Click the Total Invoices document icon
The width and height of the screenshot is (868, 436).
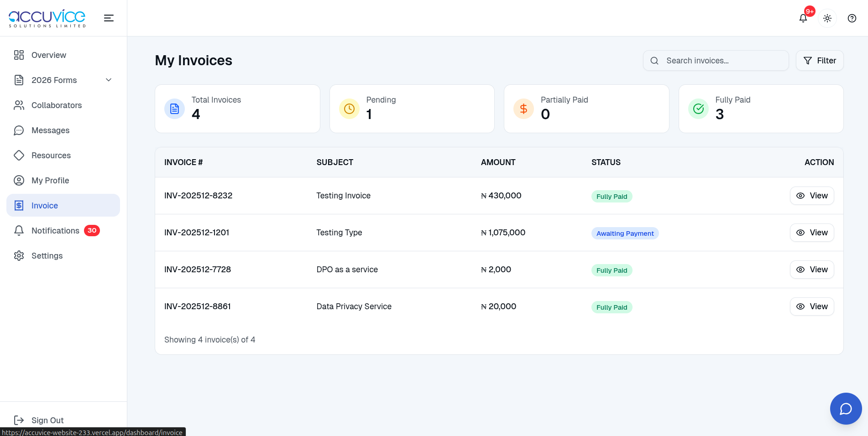pyautogui.click(x=174, y=109)
